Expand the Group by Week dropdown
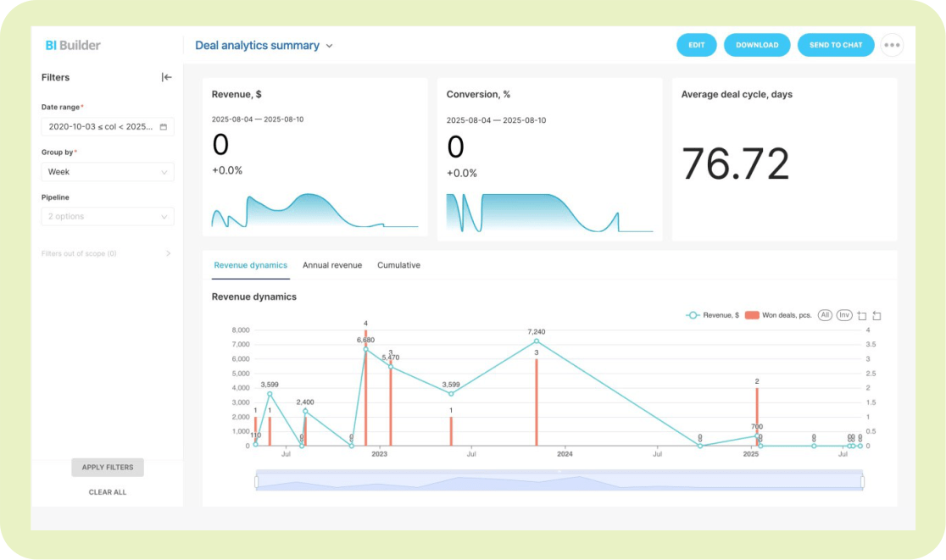Screen dimensions: 946x560 108,172
